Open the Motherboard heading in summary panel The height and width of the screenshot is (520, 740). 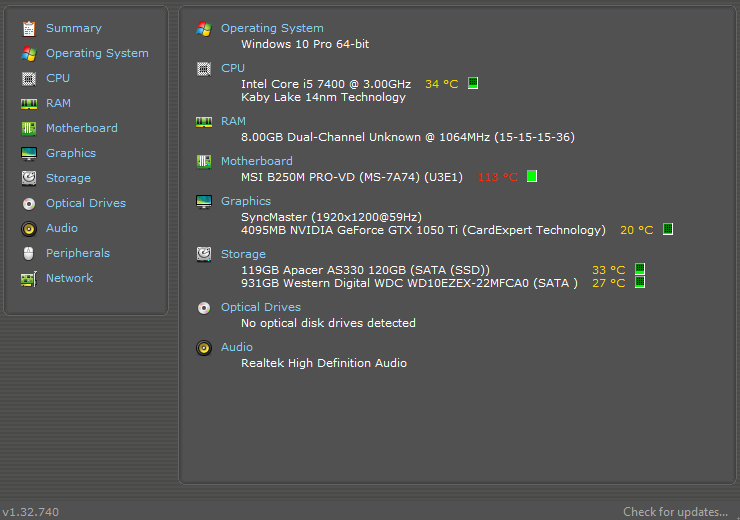[257, 161]
